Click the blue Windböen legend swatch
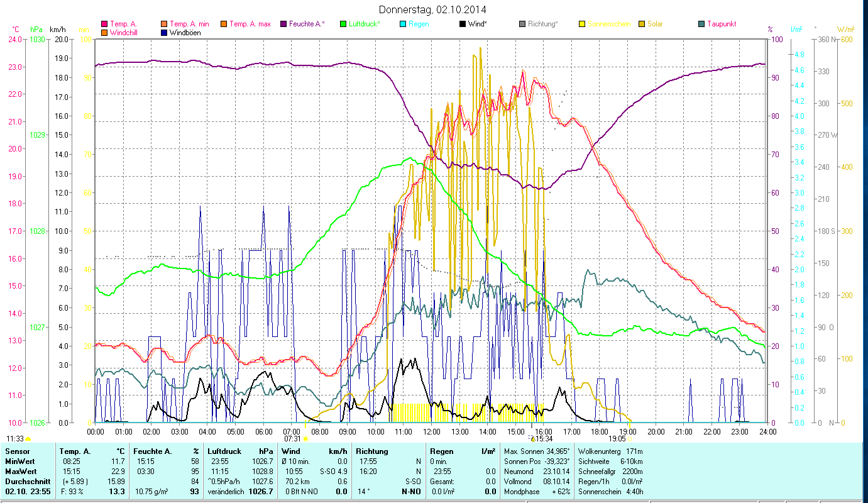Image resolution: width=868 pixels, height=503 pixels. pos(164,32)
